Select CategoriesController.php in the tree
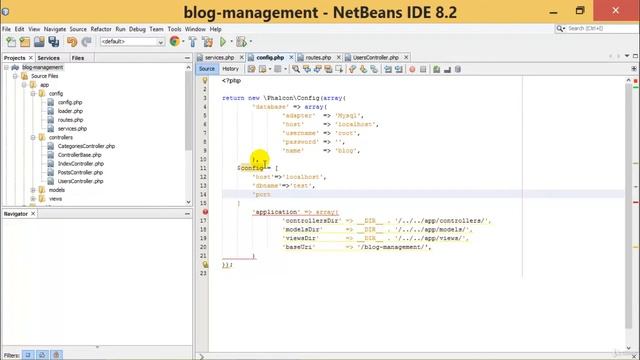 [x=86, y=146]
